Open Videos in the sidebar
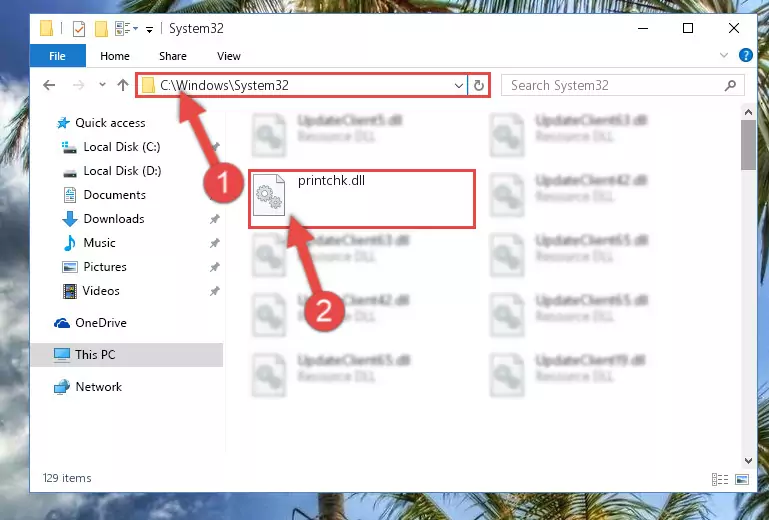Viewport: 769px width, 520px height. [x=101, y=291]
